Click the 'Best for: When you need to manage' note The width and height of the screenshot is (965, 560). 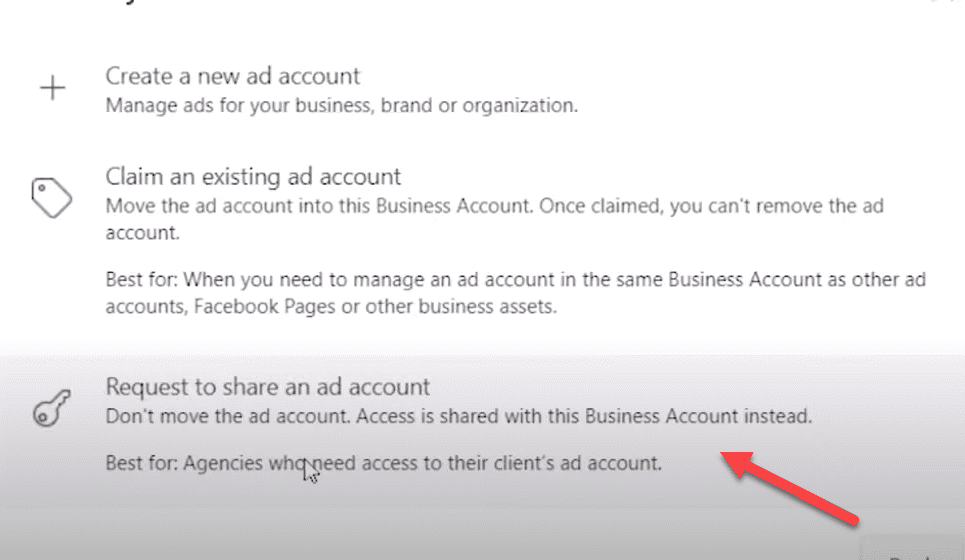[x=516, y=293]
